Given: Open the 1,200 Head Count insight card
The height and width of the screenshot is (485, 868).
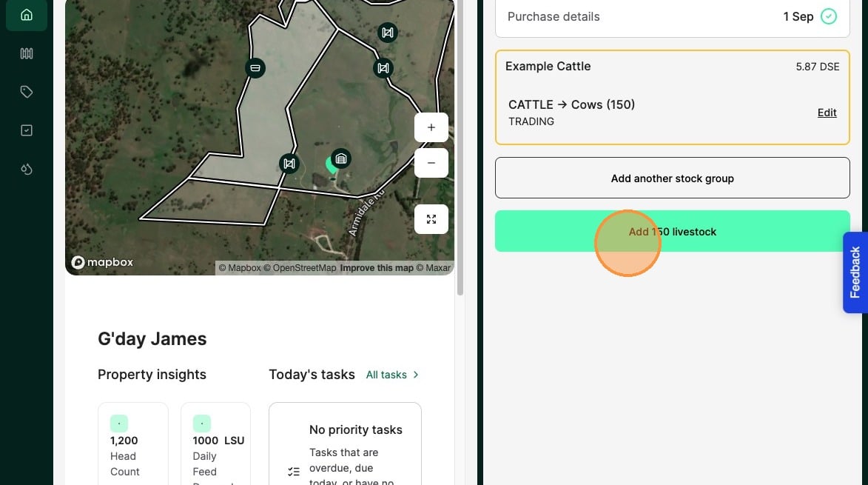Looking at the screenshot, I should click(133, 444).
